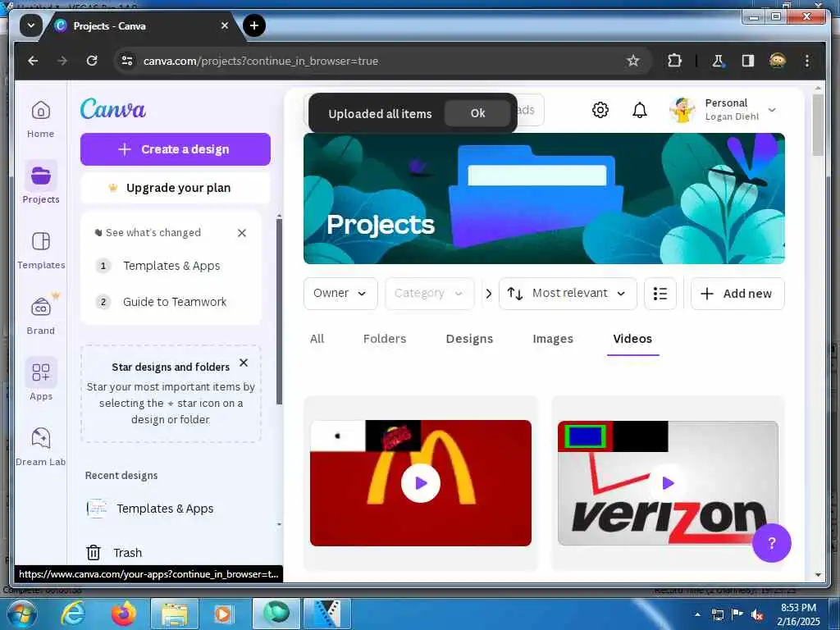The image size is (840, 630).
Task: View site information icon in address bar
Action: click(x=127, y=61)
